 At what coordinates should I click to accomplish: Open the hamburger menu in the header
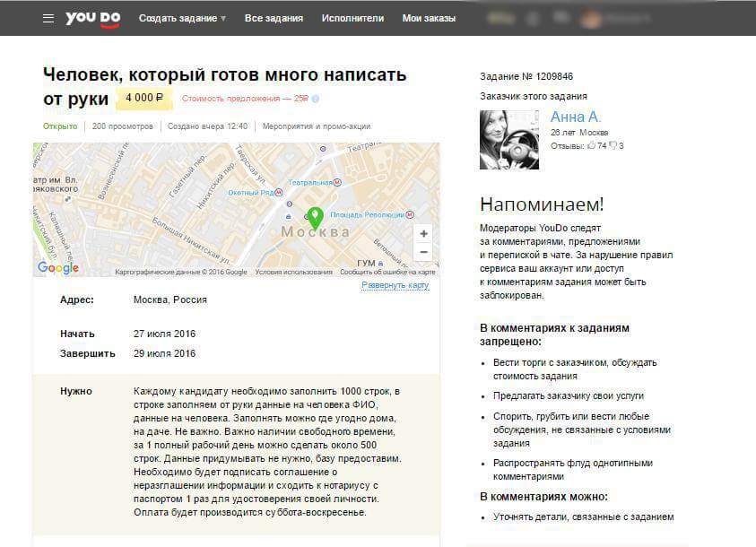click(x=48, y=18)
